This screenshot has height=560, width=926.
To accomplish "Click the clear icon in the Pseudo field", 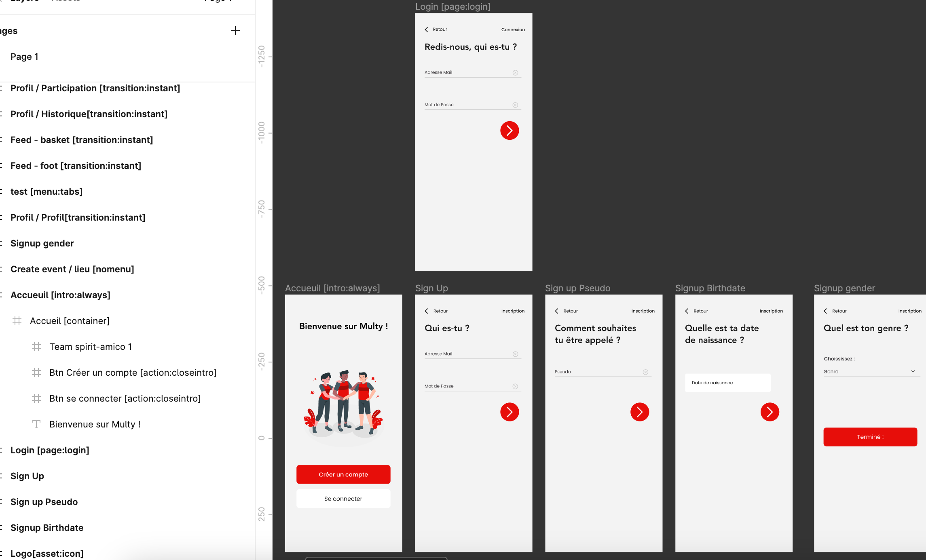I will pyautogui.click(x=645, y=372).
